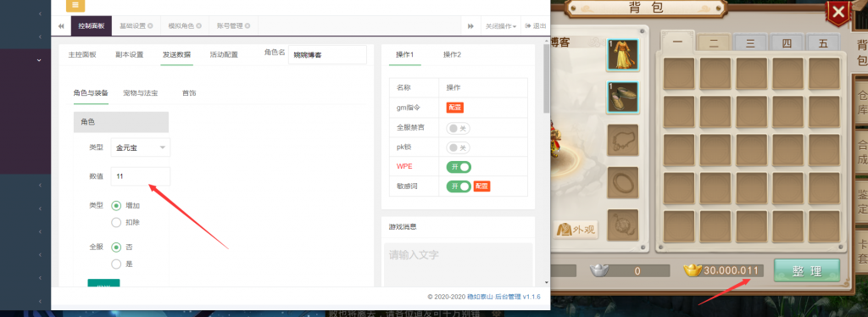
Task: Select the 首饰 tab
Action: click(x=189, y=93)
